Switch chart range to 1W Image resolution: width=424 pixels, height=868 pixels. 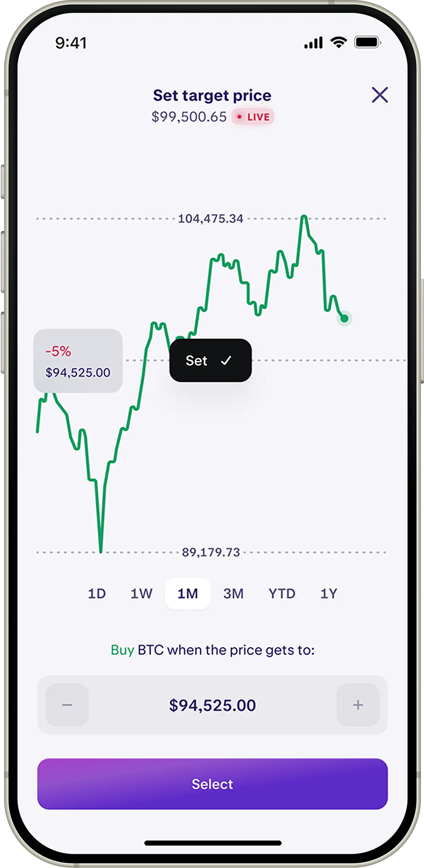click(142, 594)
